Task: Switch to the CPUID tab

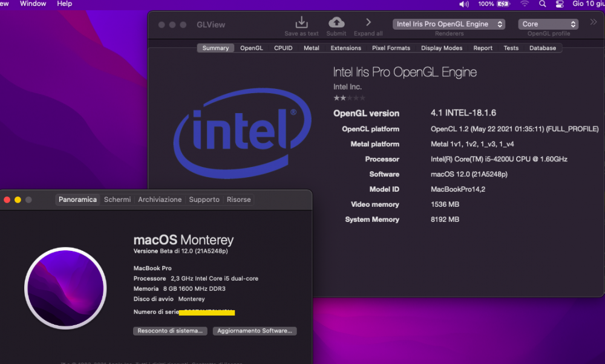Action: [283, 48]
